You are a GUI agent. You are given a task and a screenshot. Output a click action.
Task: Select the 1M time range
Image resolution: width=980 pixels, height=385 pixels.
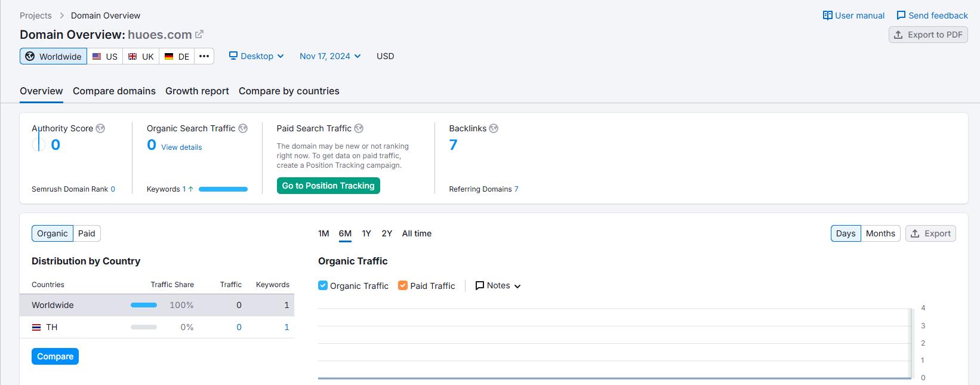point(323,233)
